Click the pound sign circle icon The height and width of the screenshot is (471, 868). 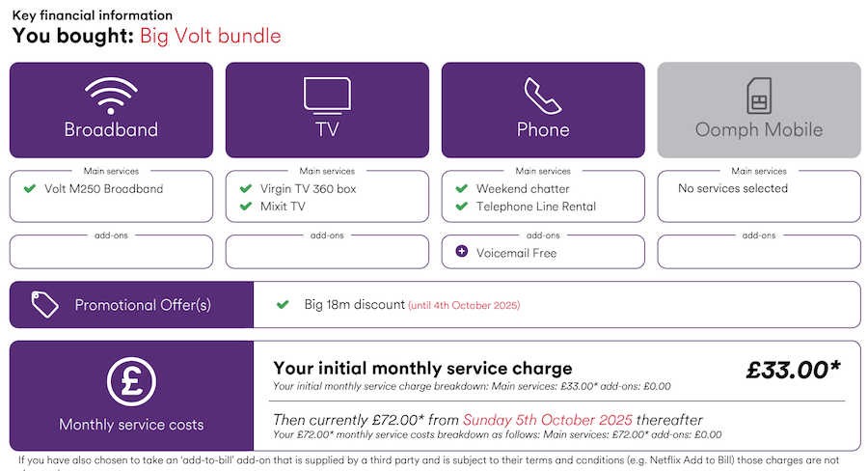132,382
